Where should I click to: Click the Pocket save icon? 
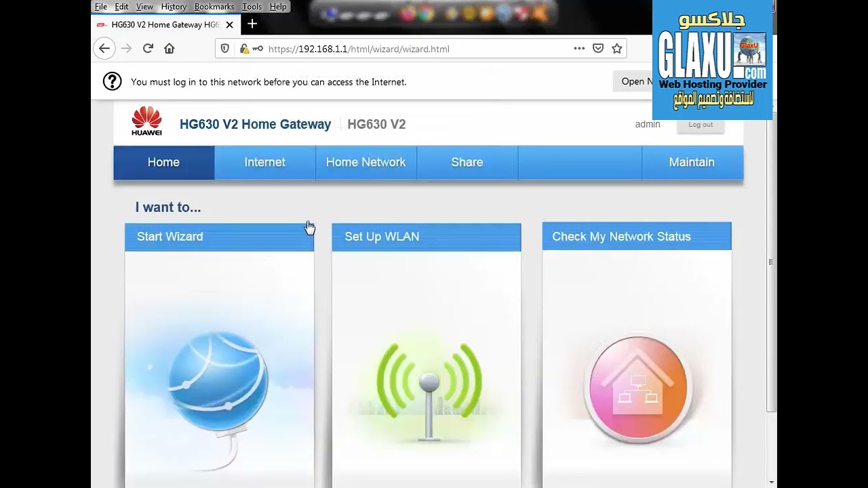pos(598,48)
